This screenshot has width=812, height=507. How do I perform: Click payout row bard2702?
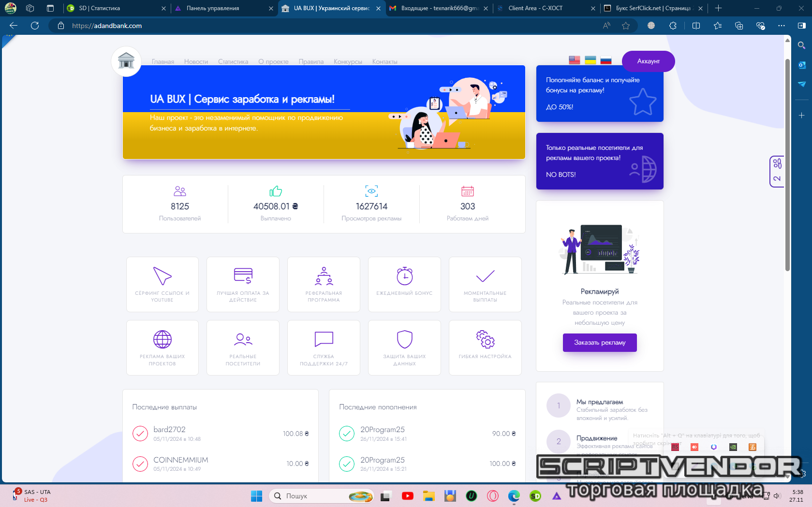(221, 434)
